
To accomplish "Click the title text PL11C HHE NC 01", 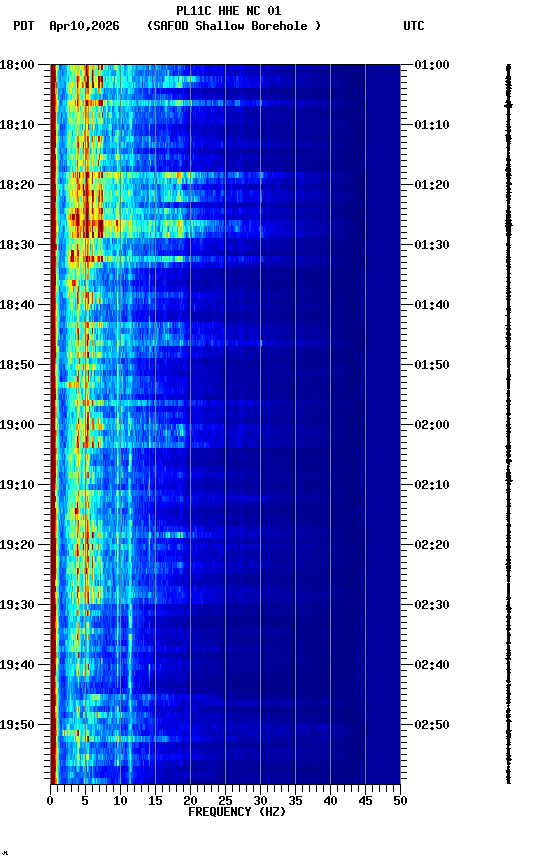I will pyautogui.click(x=229, y=11).
